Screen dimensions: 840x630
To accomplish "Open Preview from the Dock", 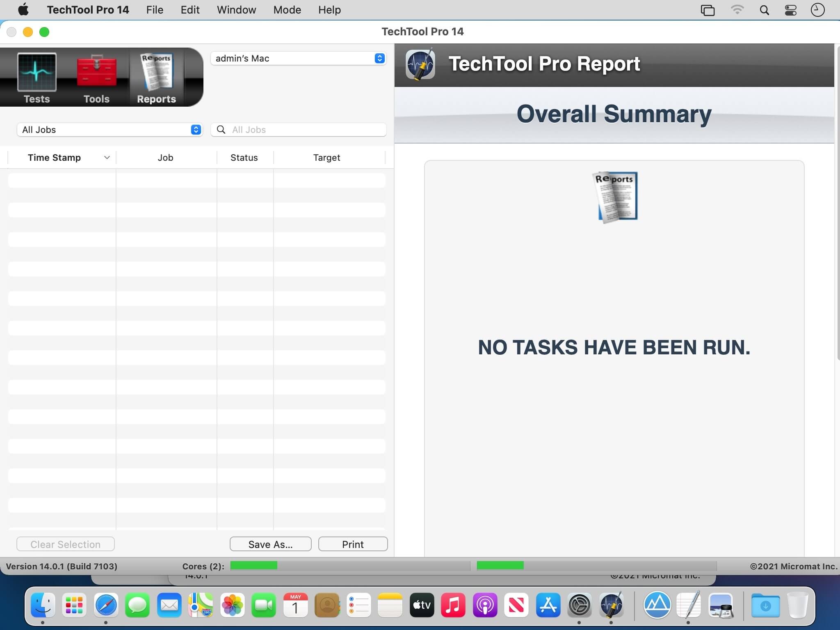I will coord(721,605).
